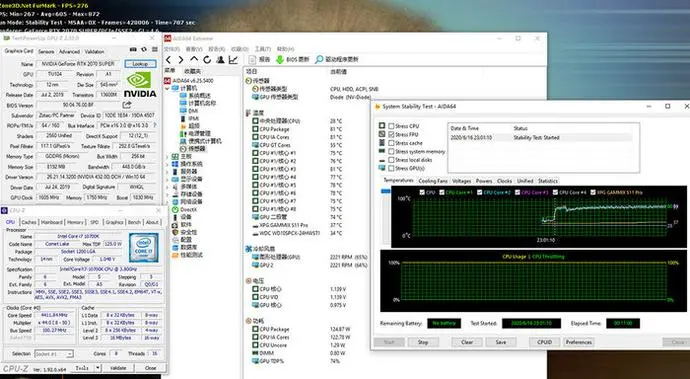Collapse the computer node in AIDA64 tree

click(x=167, y=88)
